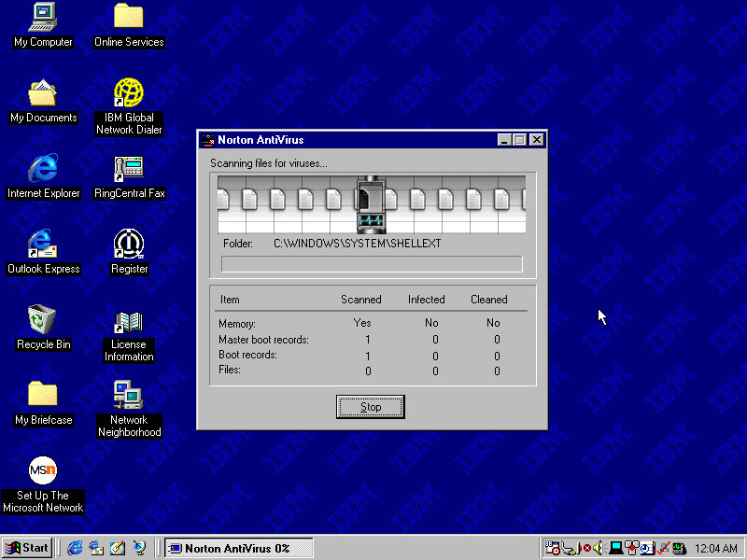
Task: Open the Start menu
Action: point(27,548)
